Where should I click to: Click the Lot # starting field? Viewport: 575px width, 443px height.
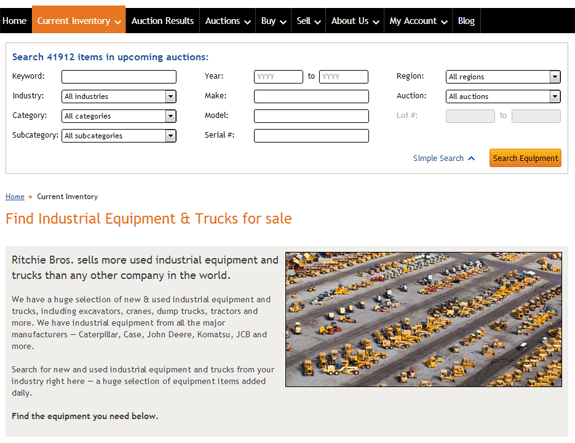[x=470, y=116]
